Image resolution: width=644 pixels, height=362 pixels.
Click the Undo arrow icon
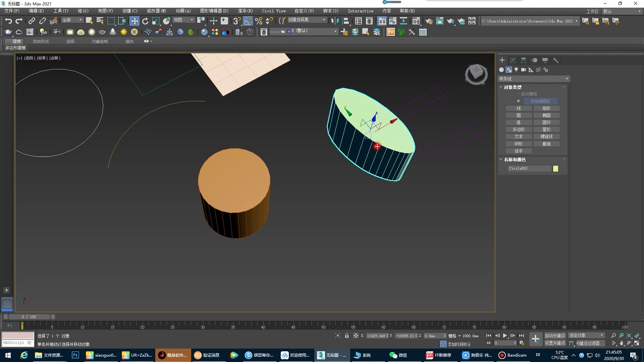(x=8, y=21)
